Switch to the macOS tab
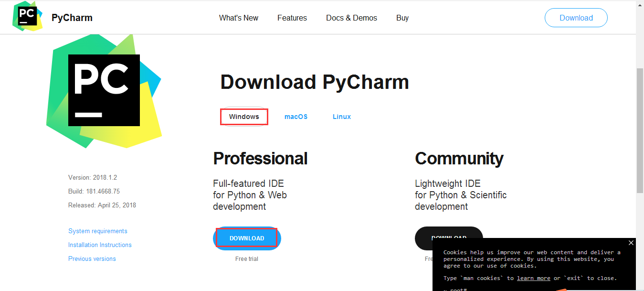Screen dimensions: 644x291 pos(296,117)
